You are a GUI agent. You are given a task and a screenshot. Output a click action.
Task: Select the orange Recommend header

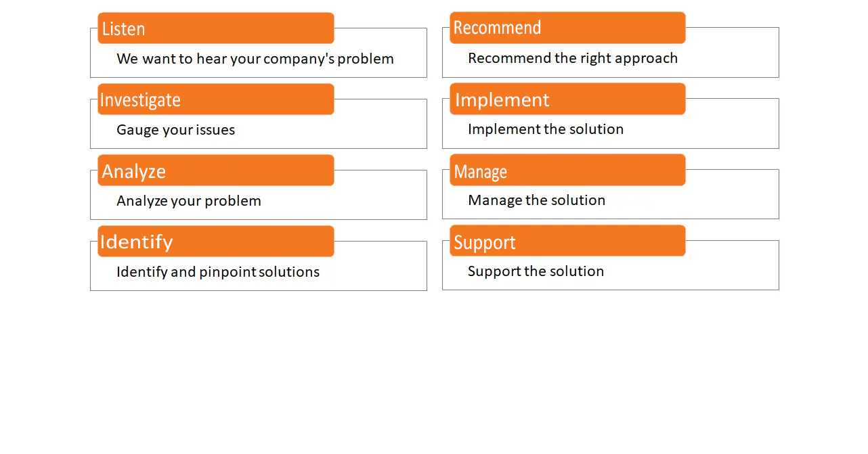click(567, 28)
